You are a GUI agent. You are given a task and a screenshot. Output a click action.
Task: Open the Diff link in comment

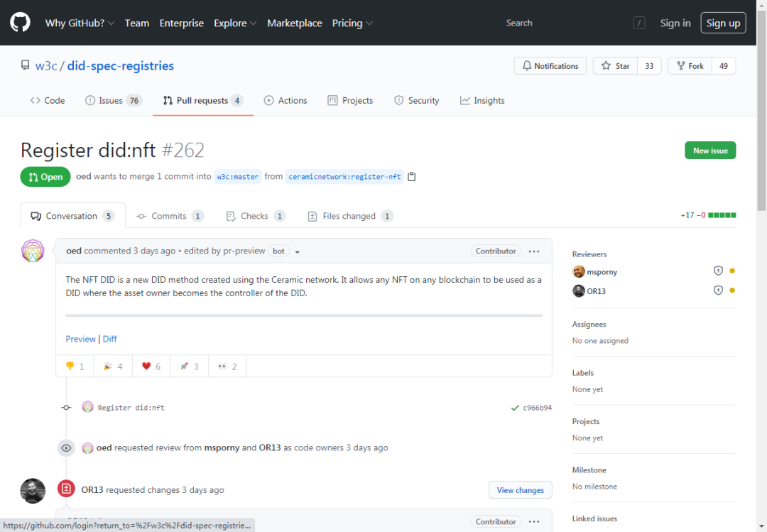pyautogui.click(x=109, y=339)
